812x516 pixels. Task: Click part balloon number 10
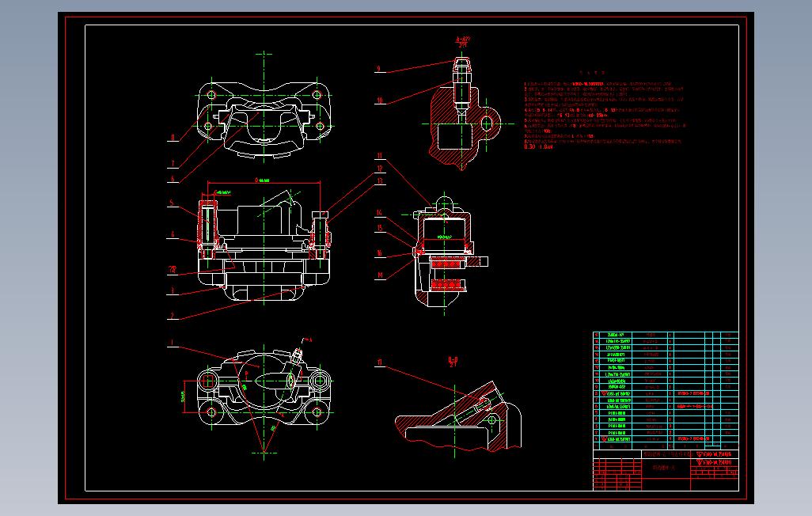coord(380,101)
